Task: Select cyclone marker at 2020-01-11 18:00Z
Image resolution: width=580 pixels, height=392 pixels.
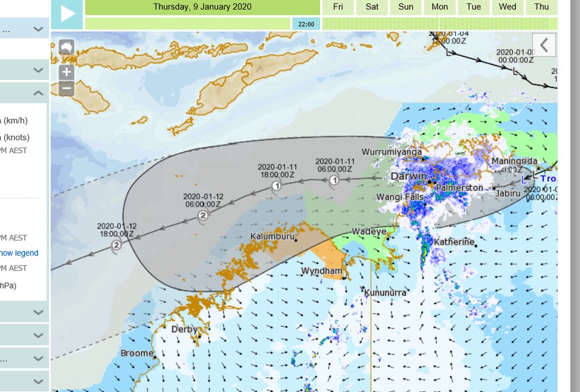Action: pyautogui.click(x=277, y=186)
